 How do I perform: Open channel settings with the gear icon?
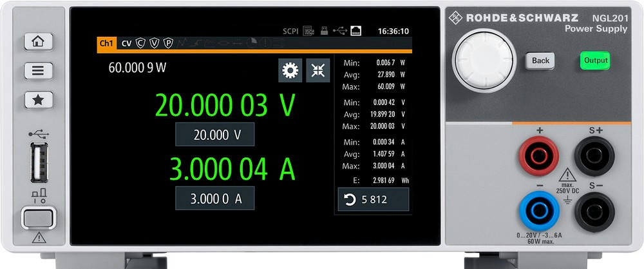290,70
